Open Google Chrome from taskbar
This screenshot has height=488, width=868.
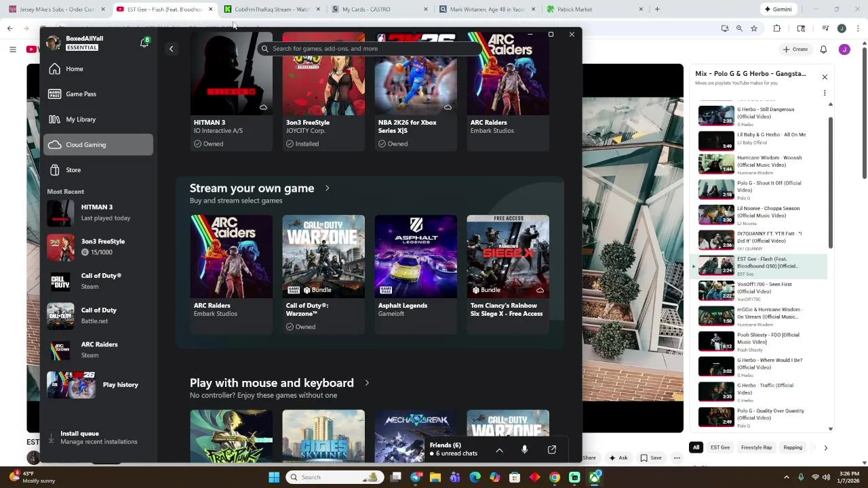pos(555,477)
